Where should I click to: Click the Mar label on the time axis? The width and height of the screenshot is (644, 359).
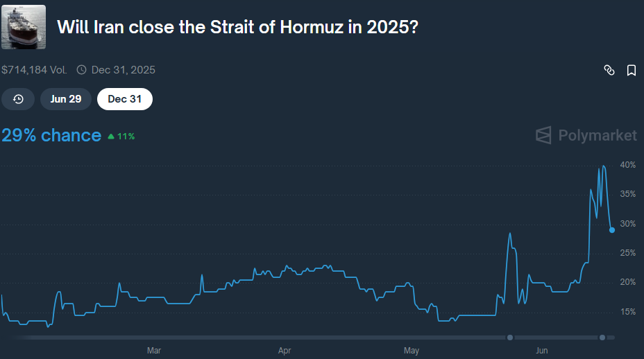(154, 351)
